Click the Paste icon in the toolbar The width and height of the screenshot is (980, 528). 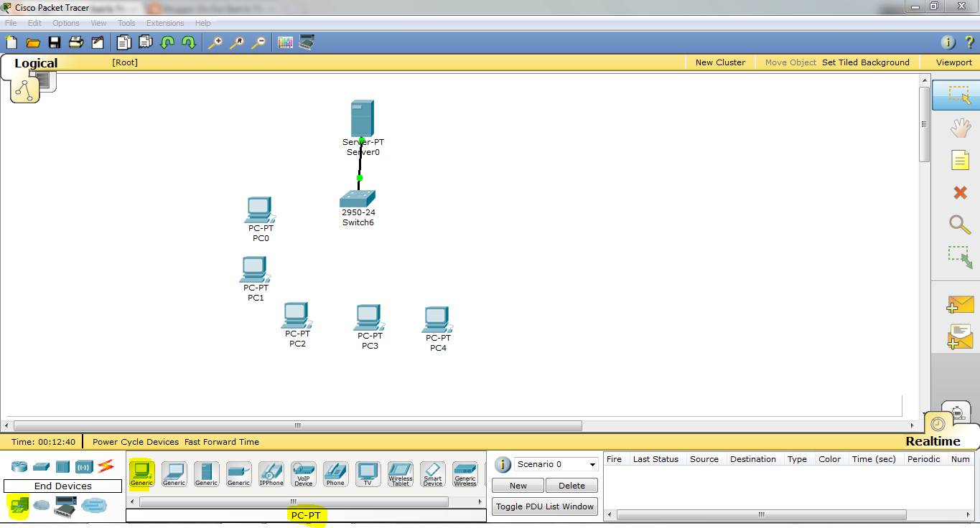[x=146, y=42]
